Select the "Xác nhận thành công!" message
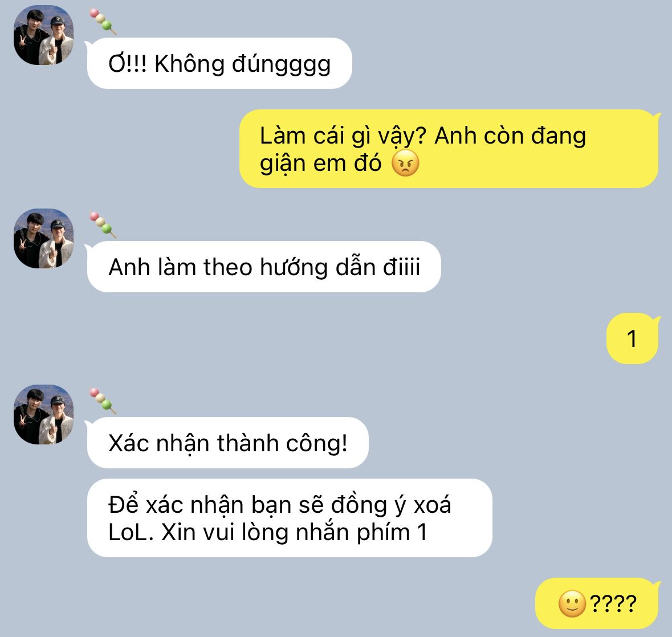 pyautogui.click(x=227, y=443)
